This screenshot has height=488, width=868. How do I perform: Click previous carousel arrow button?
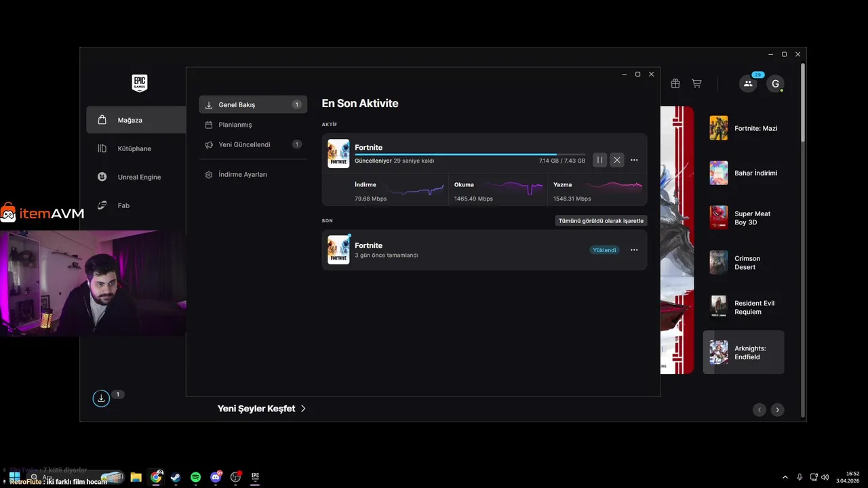click(759, 409)
